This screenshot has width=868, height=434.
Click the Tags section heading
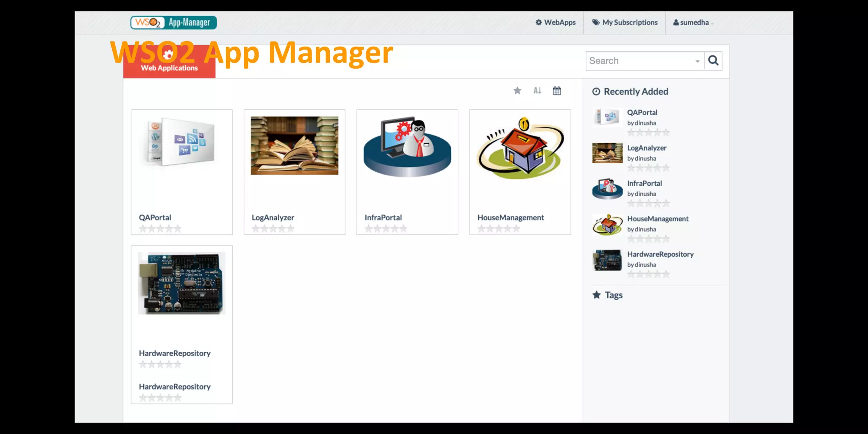click(613, 295)
